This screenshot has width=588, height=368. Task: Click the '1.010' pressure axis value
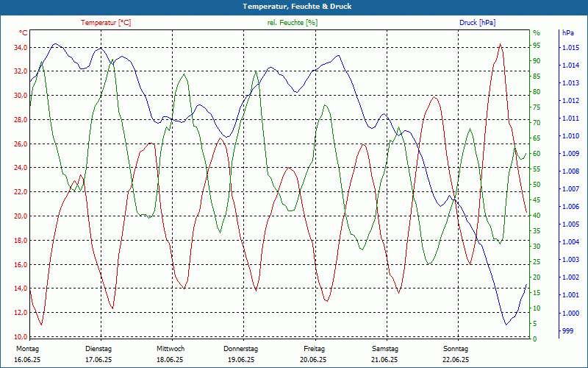[570, 136]
